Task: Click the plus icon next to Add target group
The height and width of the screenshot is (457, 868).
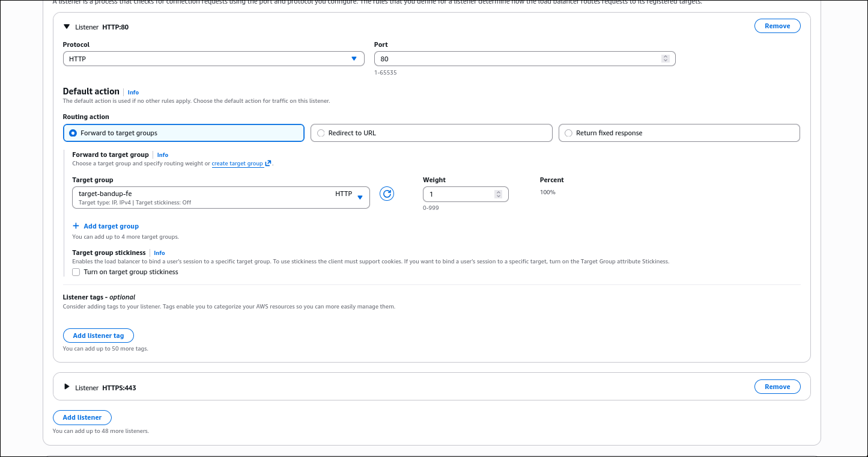Action: (x=76, y=225)
